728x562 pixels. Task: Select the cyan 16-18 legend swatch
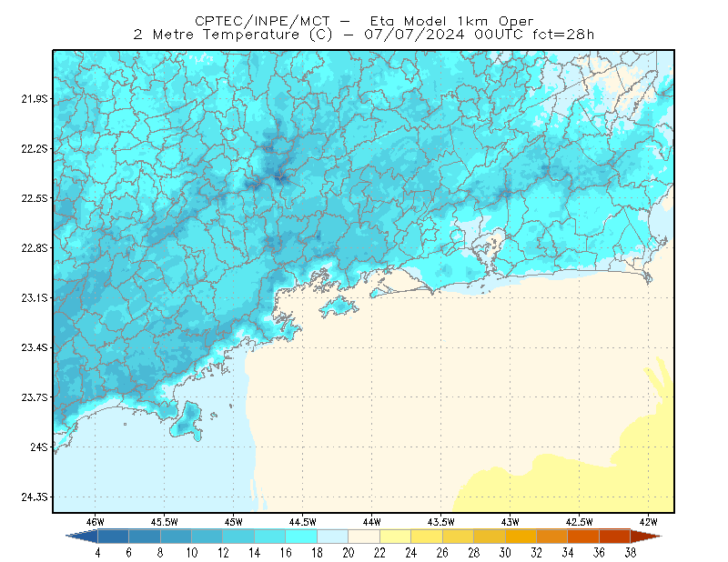tap(301, 537)
